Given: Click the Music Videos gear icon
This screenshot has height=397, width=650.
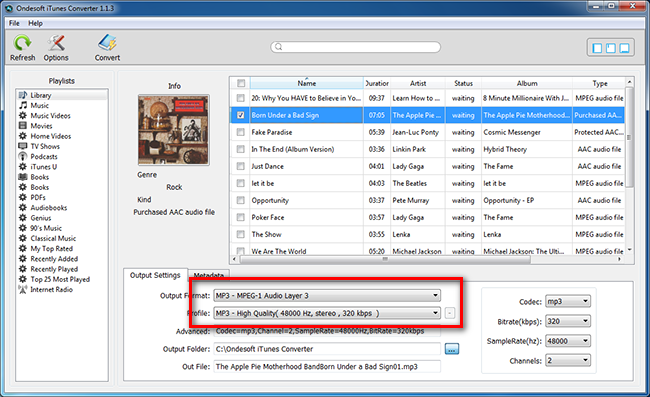Looking at the screenshot, I should click(x=23, y=116).
